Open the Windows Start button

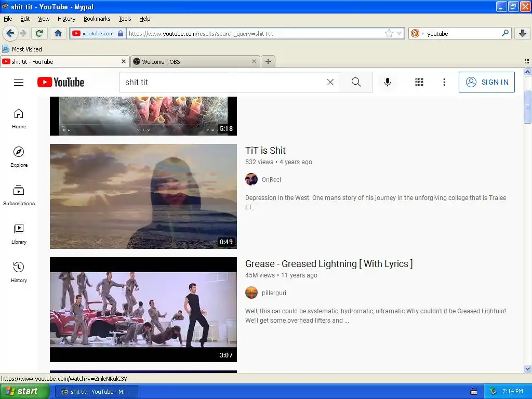[24, 392]
